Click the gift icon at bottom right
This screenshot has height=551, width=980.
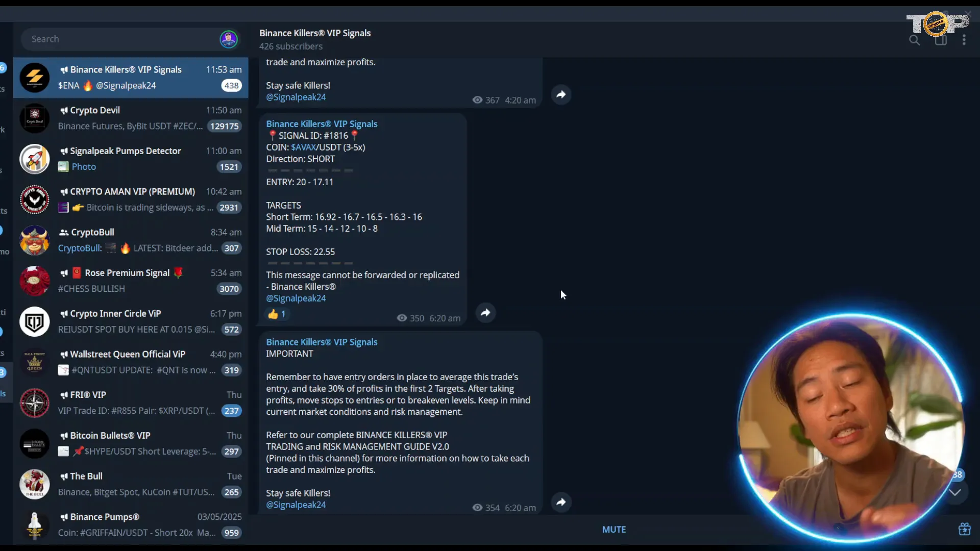click(x=964, y=529)
